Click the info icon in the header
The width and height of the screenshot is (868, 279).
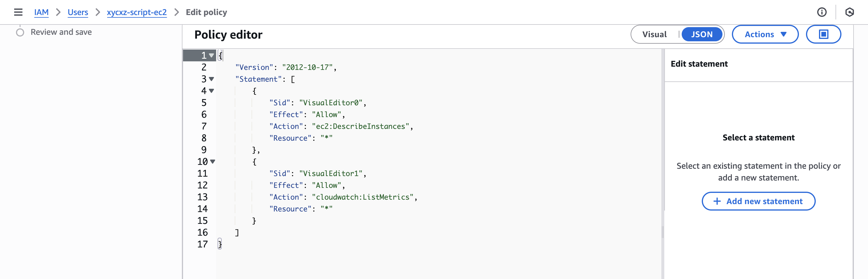point(821,12)
